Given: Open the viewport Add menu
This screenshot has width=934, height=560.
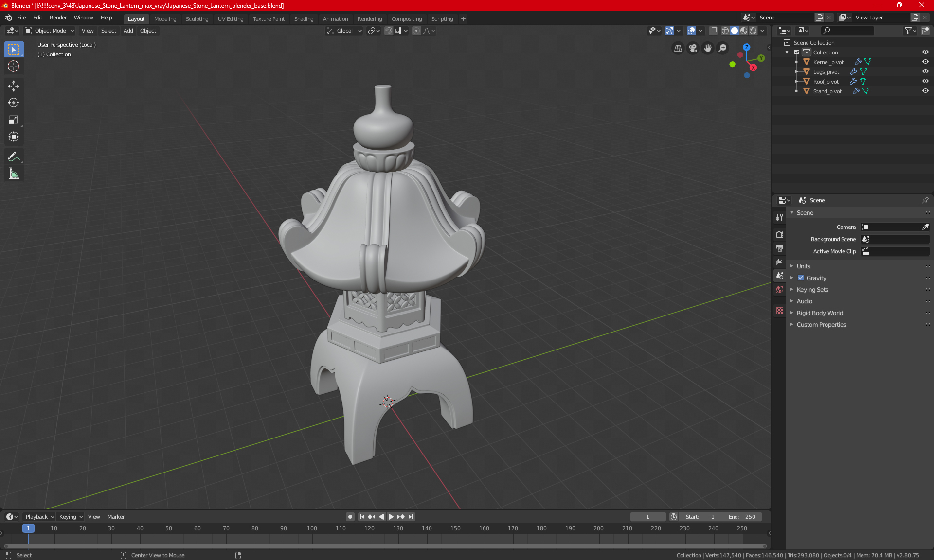Looking at the screenshot, I should coord(128,31).
